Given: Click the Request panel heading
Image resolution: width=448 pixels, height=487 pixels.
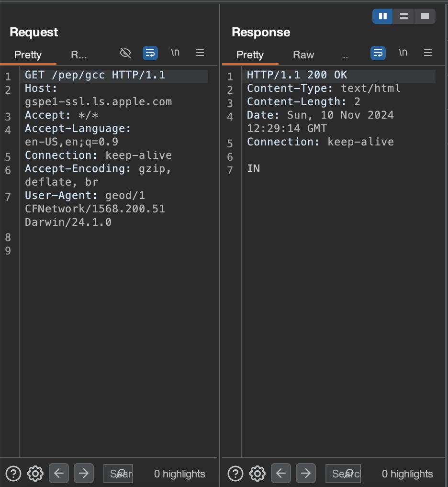Looking at the screenshot, I should tap(34, 33).
